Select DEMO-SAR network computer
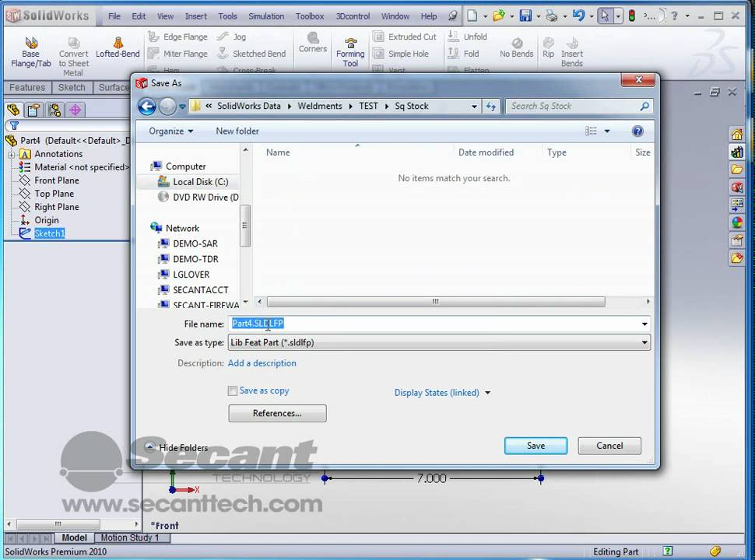 [x=195, y=244]
